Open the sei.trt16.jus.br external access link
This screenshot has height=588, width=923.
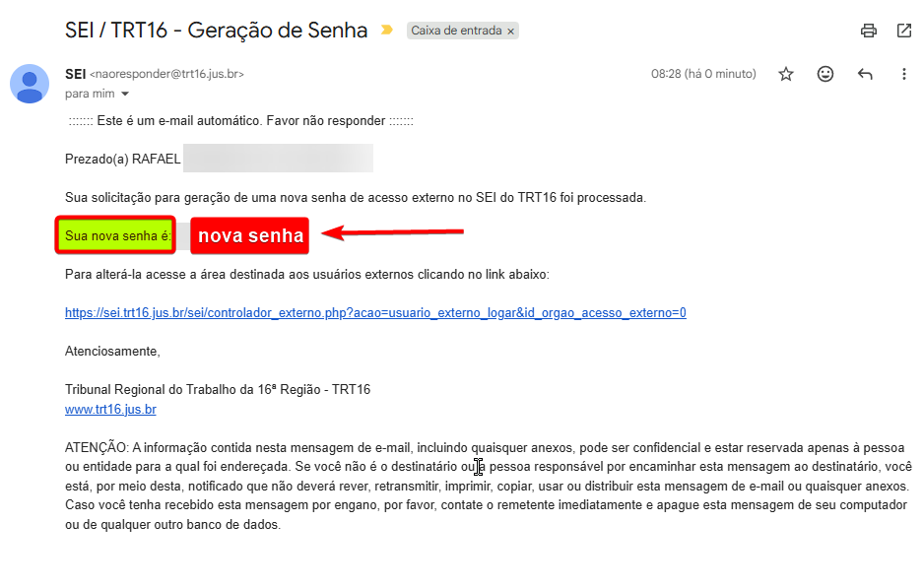374,312
